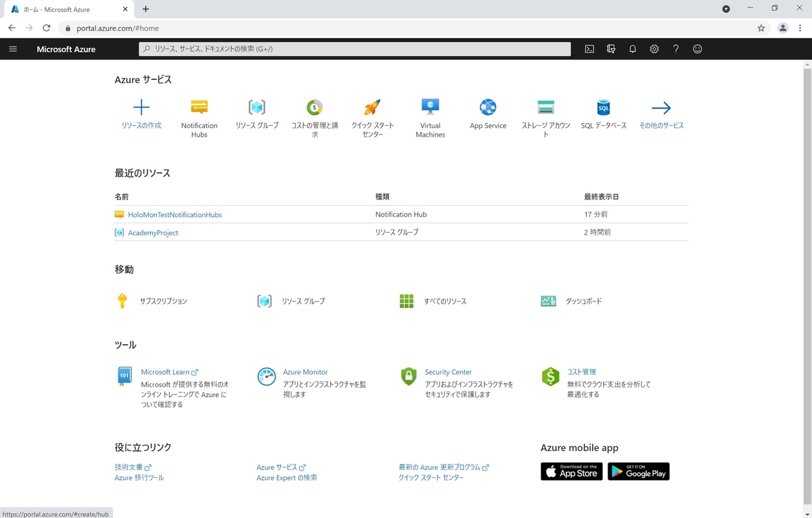This screenshot has height=518, width=812.
Task: Click the 17 分前 last viewed cell
Action: point(596,214)
